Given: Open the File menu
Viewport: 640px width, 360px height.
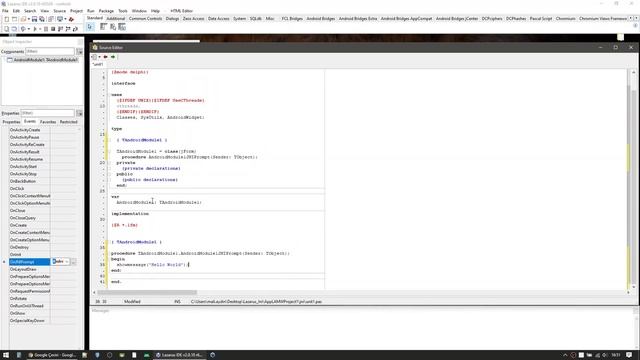Looking at the screenshot, I should [5, 11].
